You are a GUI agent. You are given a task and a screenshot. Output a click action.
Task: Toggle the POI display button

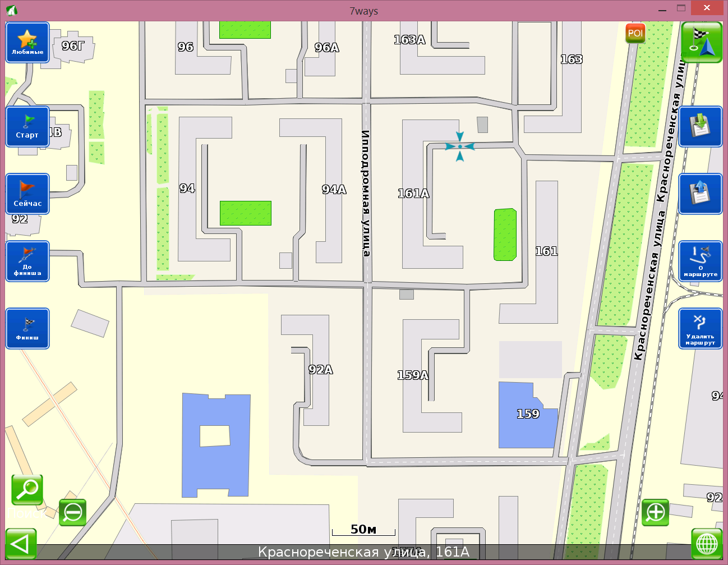635,34
